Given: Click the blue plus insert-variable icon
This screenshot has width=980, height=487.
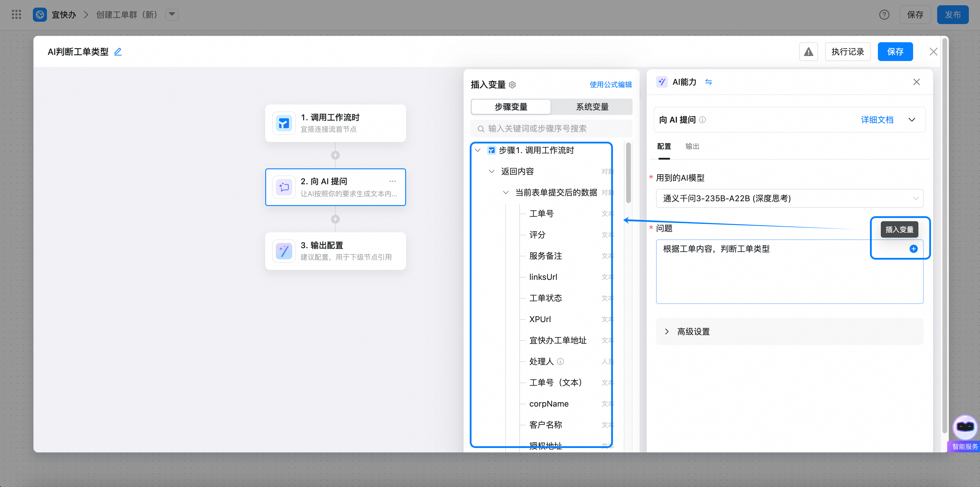Looking at the screenshot, I should (913, 249).
